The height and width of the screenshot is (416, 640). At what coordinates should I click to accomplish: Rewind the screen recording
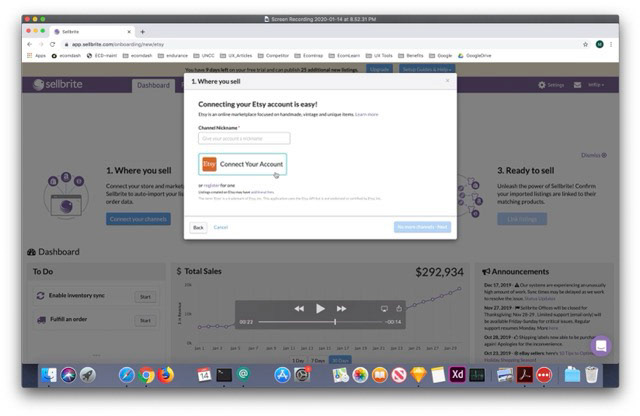point(299,309)
